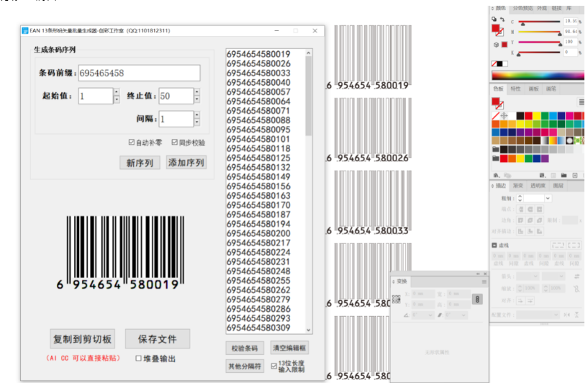
Task: Click the 起始值 spinner arrows
Action: click(117, 96)
